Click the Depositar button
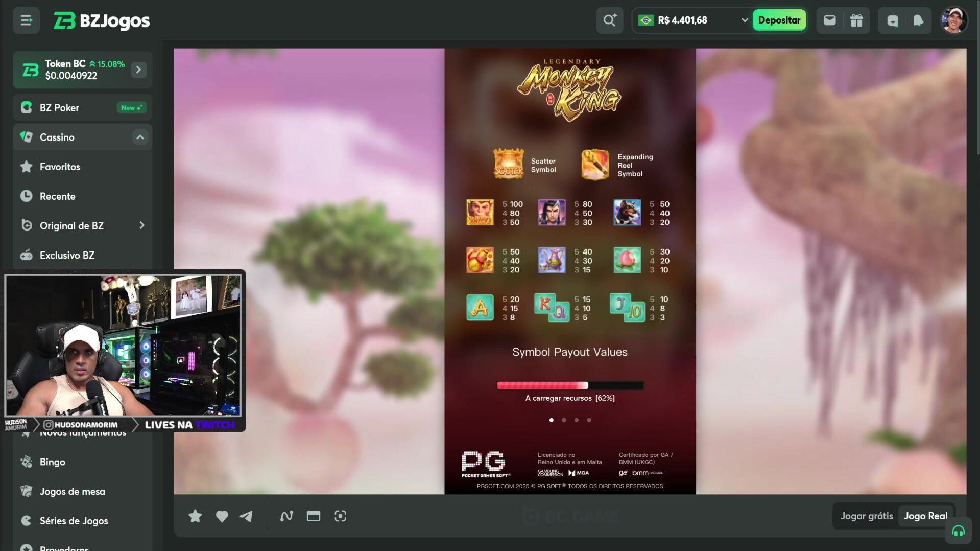980x551 pixels. click(x=779, y=20)
